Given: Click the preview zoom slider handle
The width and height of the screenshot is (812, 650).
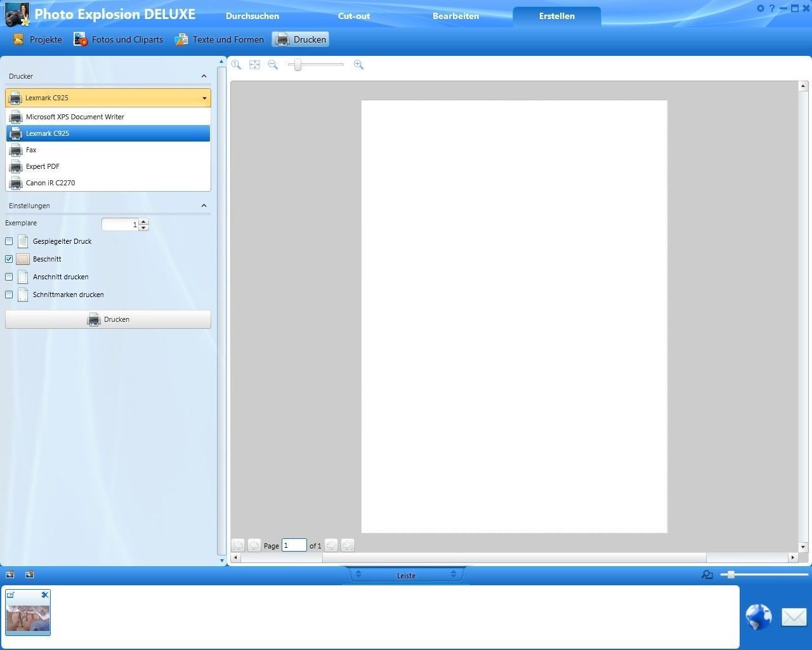Looking at the screenshot, I should (x=298, y=65).
